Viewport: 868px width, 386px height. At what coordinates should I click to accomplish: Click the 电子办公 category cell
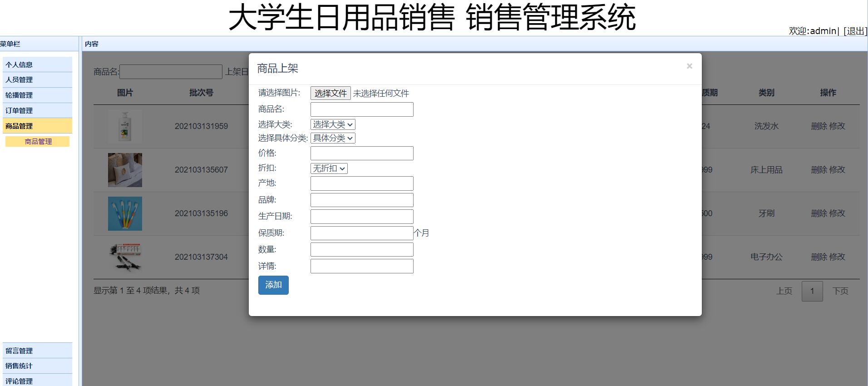point(766,257)
